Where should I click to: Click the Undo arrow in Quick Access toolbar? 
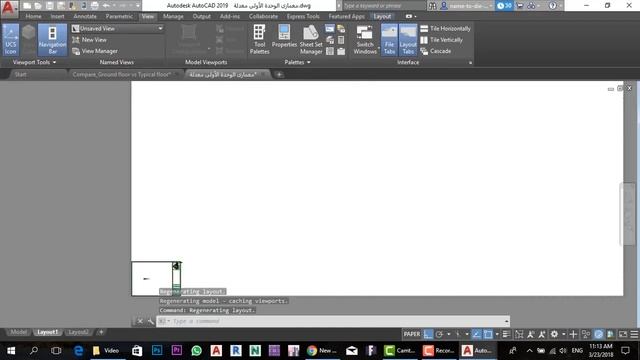(106, 6)
